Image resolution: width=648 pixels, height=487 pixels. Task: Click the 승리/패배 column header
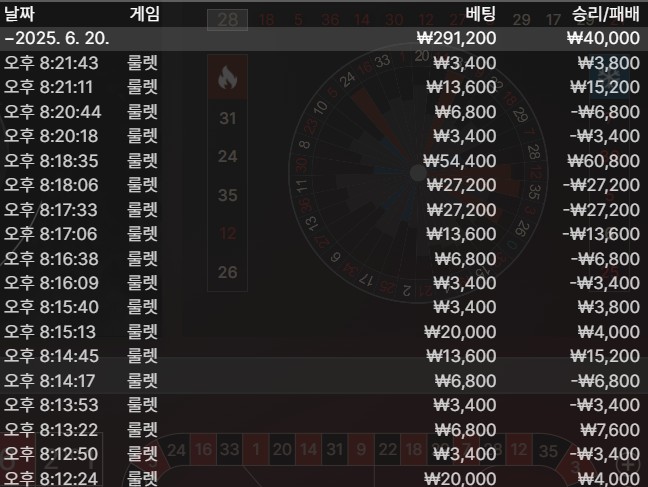tap(605, 14)
